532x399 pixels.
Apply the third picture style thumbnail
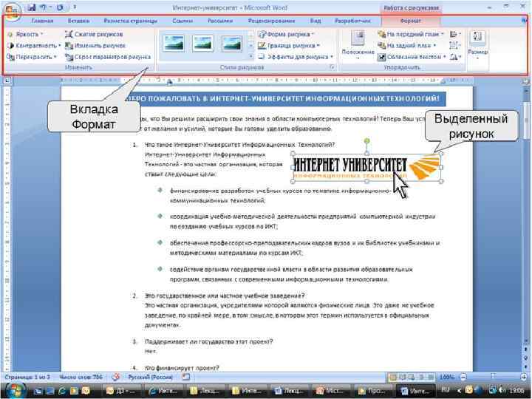[232, 44]
